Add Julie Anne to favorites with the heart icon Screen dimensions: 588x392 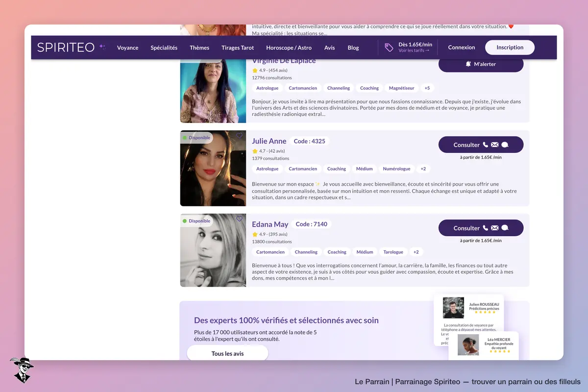pyautogui.click(x=239, y=136)
